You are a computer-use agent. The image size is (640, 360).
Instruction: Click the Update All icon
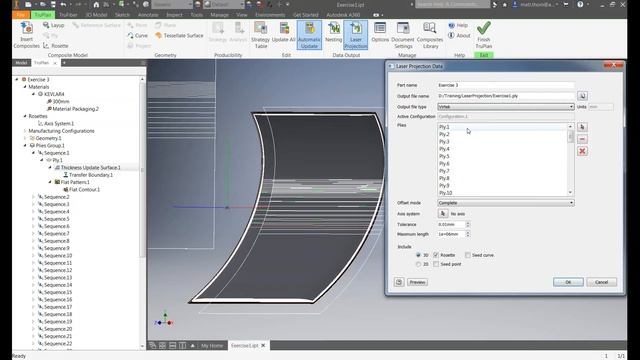point(284,33)
